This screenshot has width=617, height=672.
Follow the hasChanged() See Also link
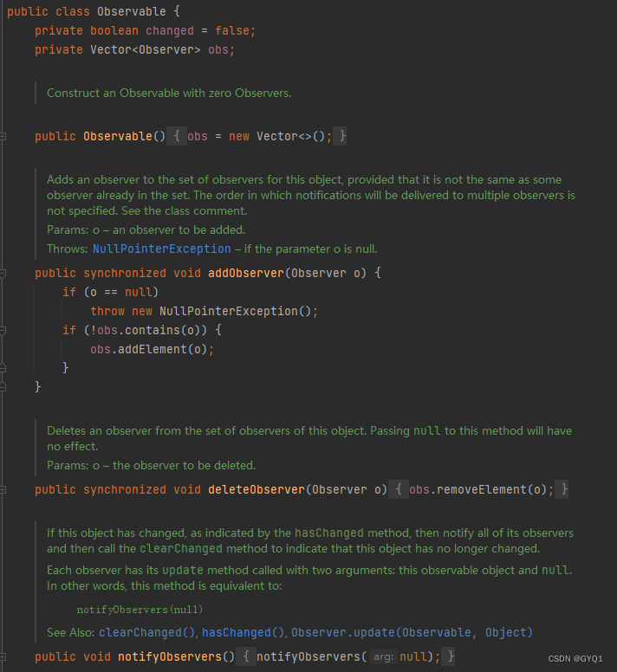coord(243,632)
